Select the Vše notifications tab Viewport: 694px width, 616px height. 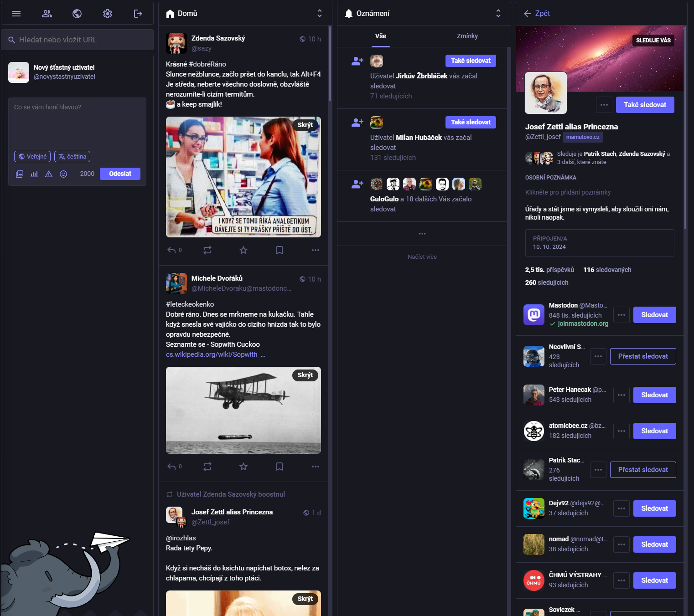tap(380, 36)
